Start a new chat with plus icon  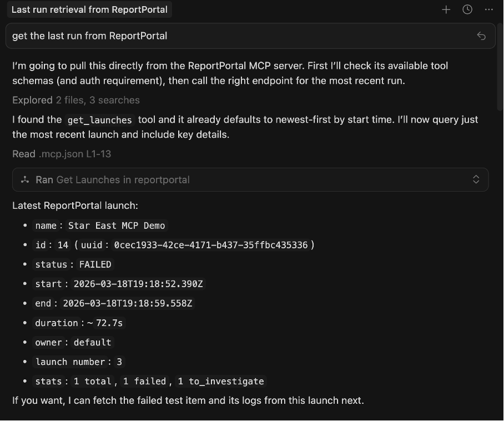point(446,9)
